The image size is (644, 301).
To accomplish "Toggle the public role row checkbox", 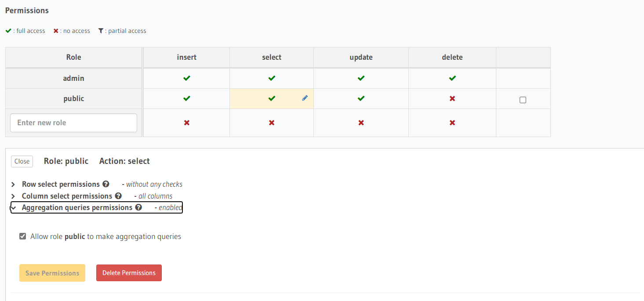I will 523,100.
